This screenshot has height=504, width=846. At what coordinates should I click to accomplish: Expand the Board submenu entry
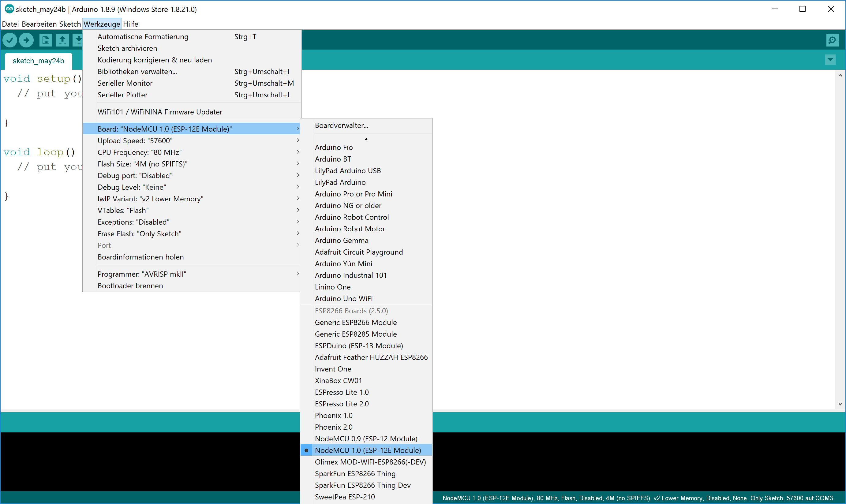[x=192, y=129]
